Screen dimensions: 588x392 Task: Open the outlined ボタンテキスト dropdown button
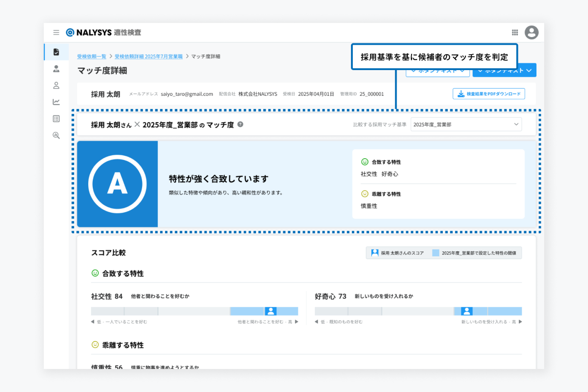point(437,71)
